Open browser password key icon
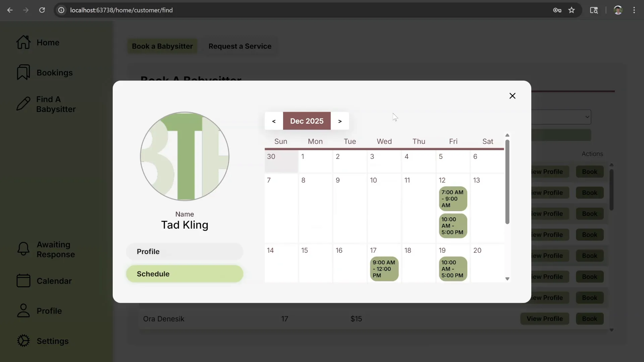The width and height of the screenshot is (644, 362). coord(557,10)
